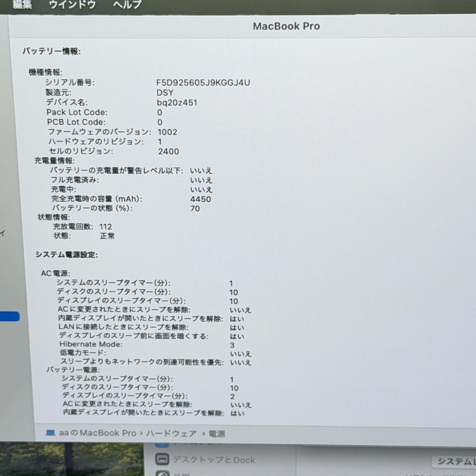Click the バッテリー情報 heading
The image size is (476, 476).
51,52
